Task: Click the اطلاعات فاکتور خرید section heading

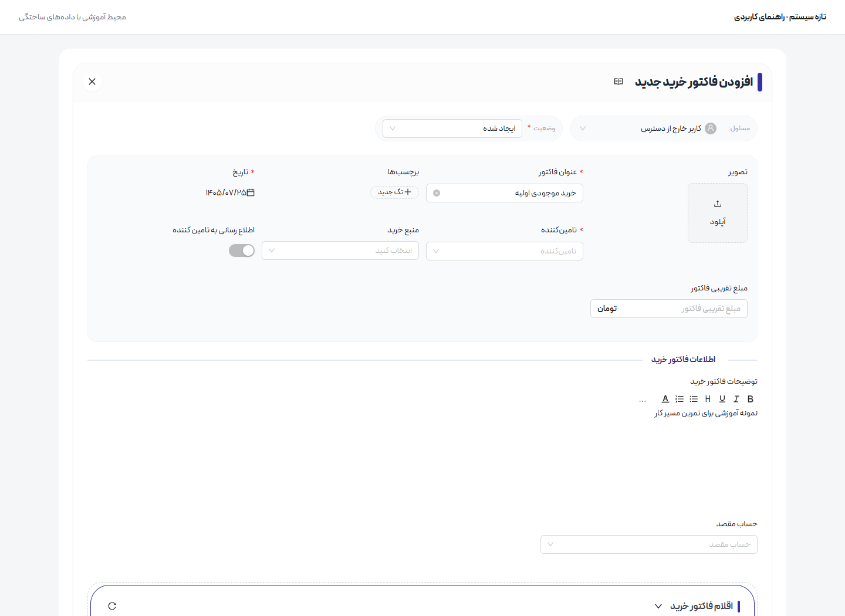Action: 683,359
